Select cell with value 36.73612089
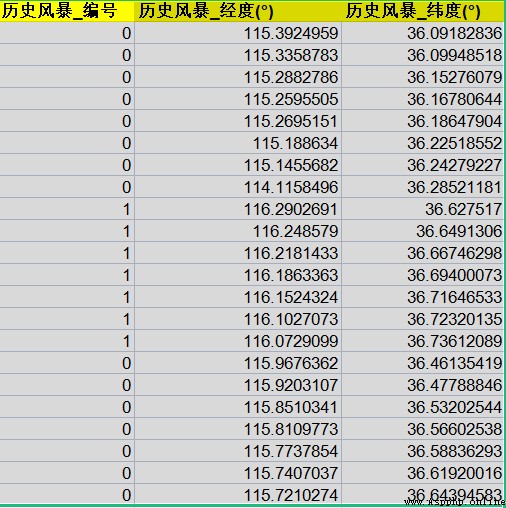The width and height of the screenshot is (506, 508). click(423, 341)
